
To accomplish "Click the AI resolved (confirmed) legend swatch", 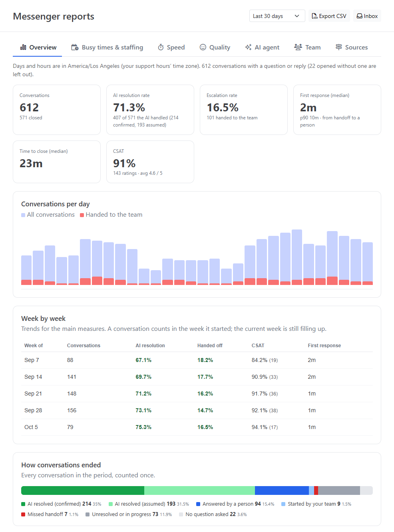I will (23, 504).
